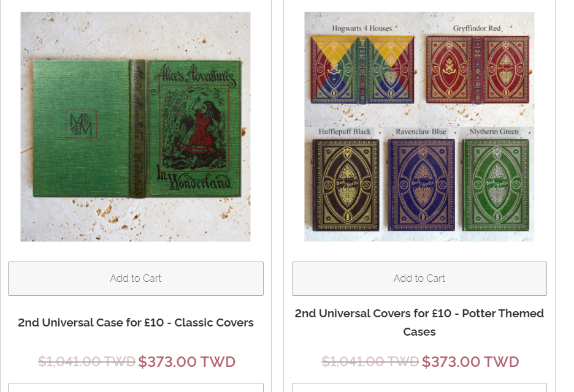Click the M&M monogram on the green back cover
This screenshot has width=574, height=392.
click(82, 124)
